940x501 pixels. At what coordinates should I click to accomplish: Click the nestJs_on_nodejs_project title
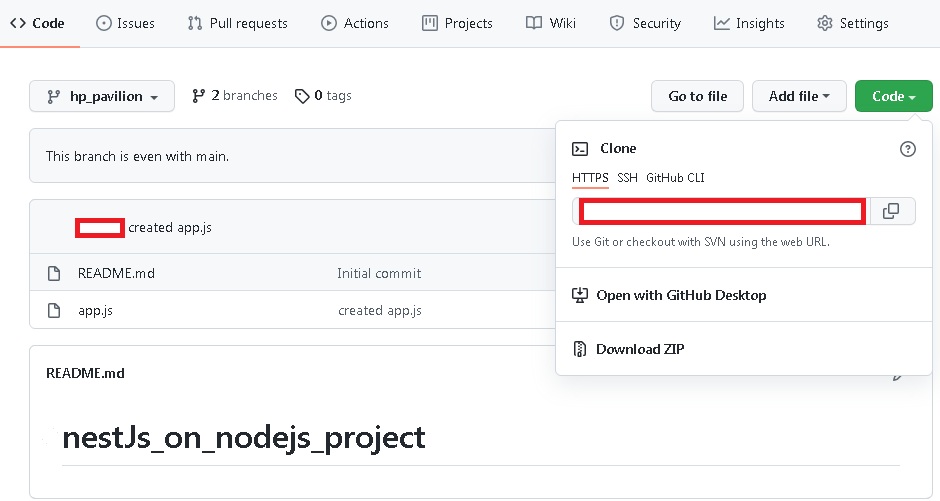244,438
